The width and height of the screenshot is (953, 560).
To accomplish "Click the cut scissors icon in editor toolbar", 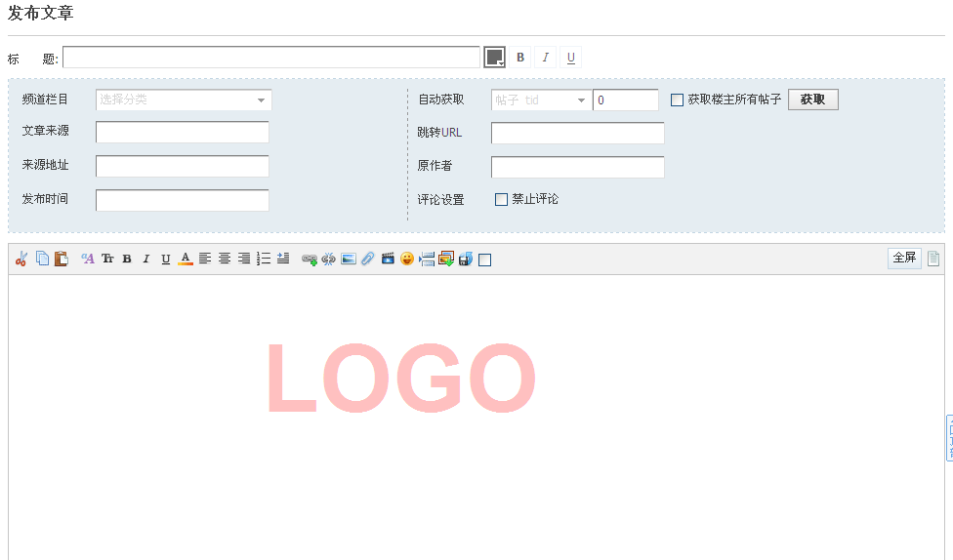I will pos(21,259).
